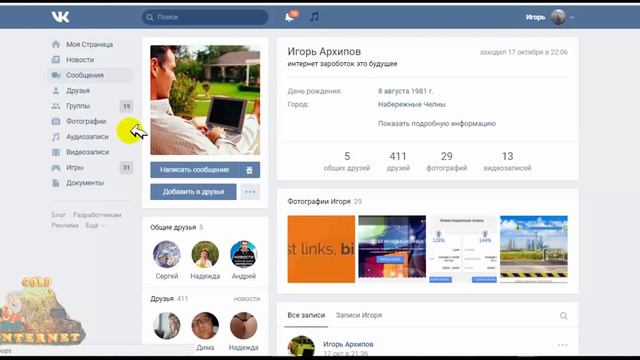
Task: Open the 29 фотографий counter
Action: coord(447,161)
